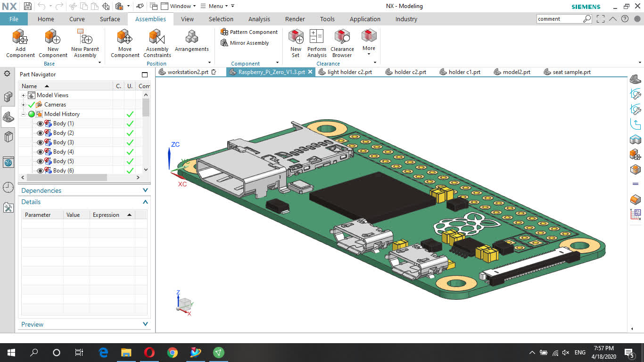644x362 pixels.
Task: Toggle visibility of Body (5)
Action: [40, 161]
